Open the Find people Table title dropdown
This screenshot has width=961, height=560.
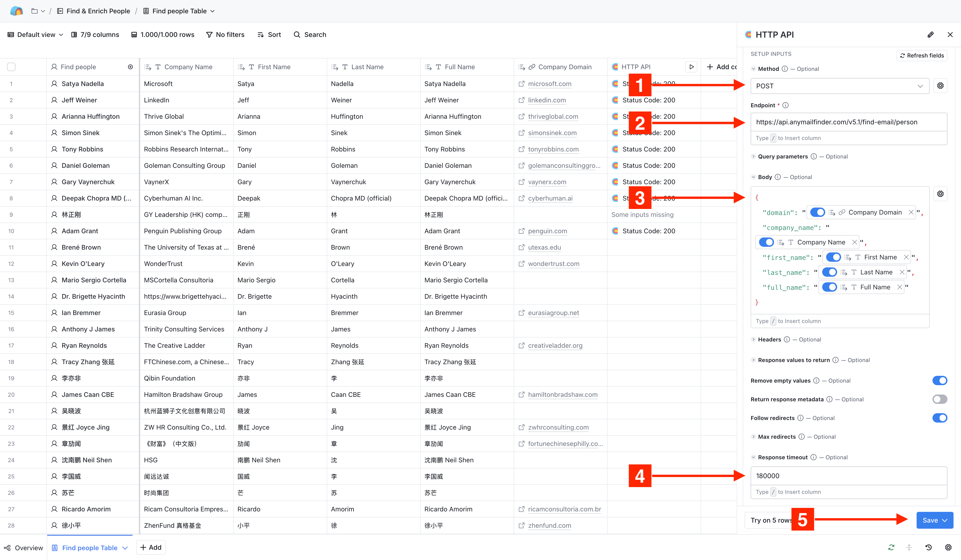point(179,11)
